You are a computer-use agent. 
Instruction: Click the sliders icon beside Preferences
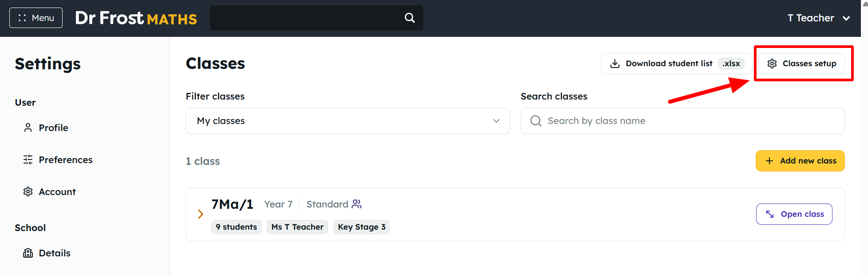click(28, 159)
